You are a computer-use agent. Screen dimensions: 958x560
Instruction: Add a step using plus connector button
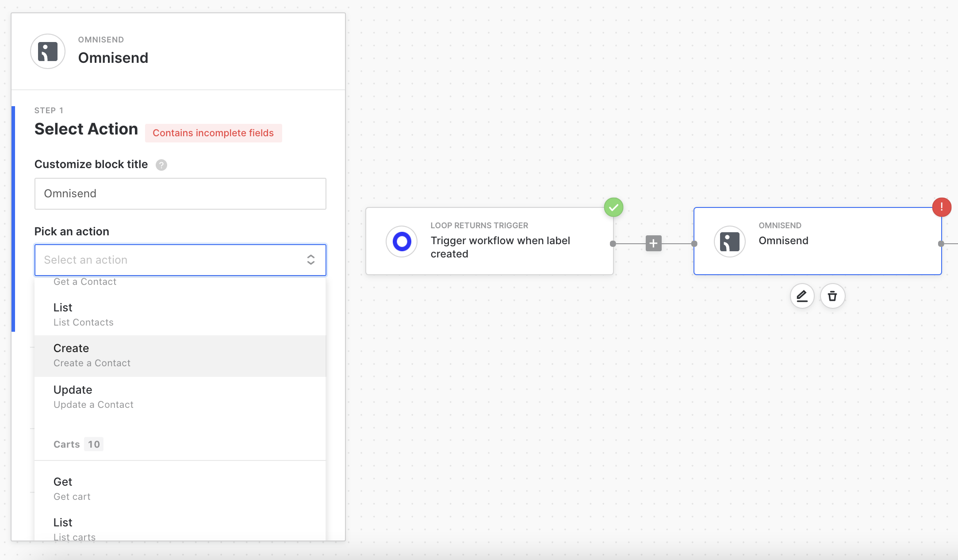click(653, 243)
